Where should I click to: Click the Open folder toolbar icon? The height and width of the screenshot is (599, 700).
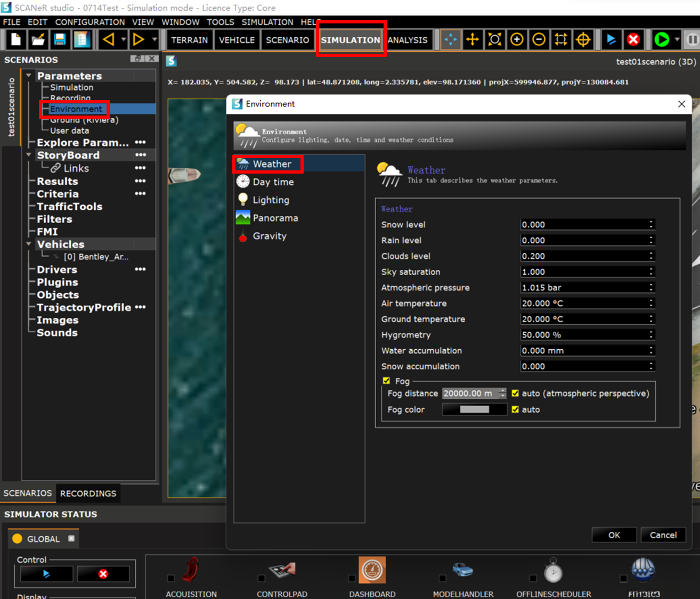[x=38, y=39]
